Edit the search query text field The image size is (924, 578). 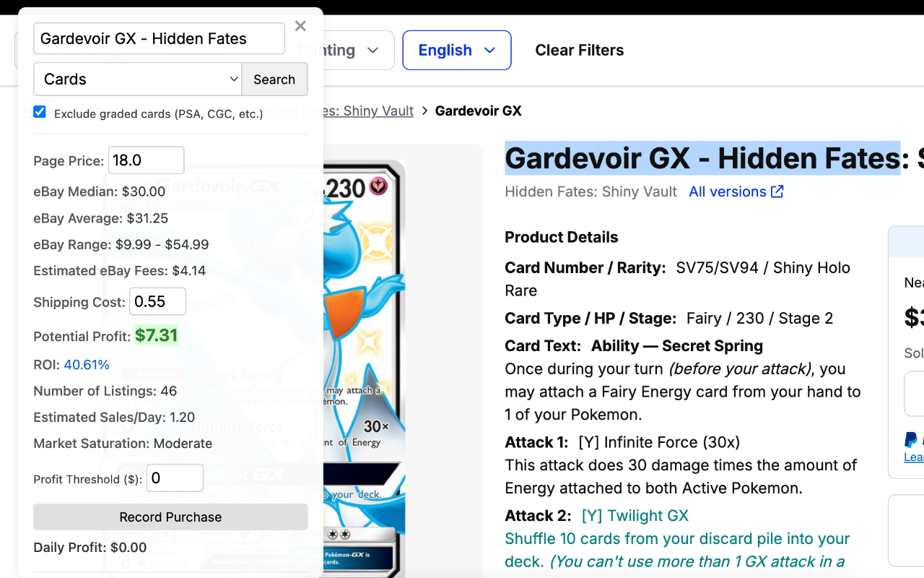tap(159, 38)
